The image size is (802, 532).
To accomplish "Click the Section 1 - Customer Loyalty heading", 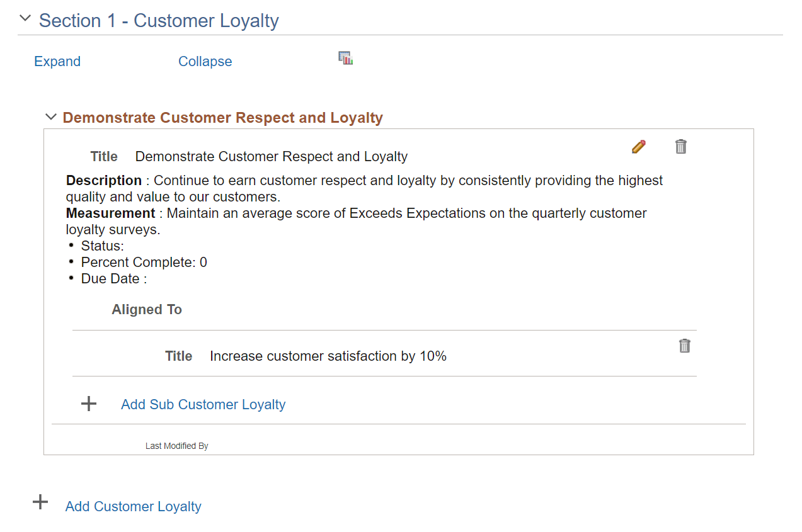I will click(x=159, y=21).
